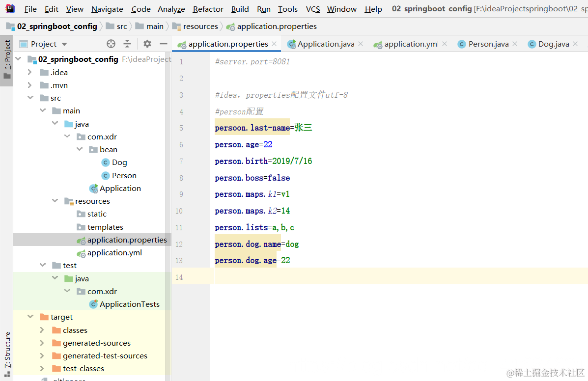Viewport: 588px width, 381px height.
Task: Collapse the 02_springboot_config root node
Action: [18, 59]
